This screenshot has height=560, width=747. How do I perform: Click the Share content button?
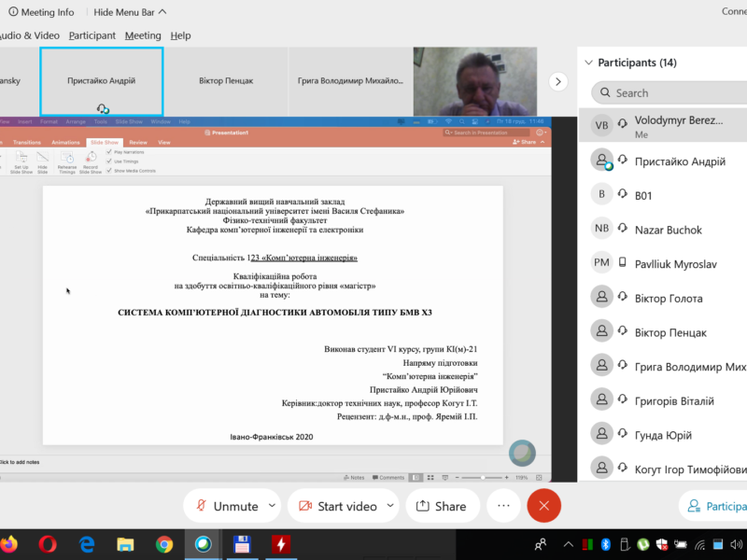coord(441,506)
